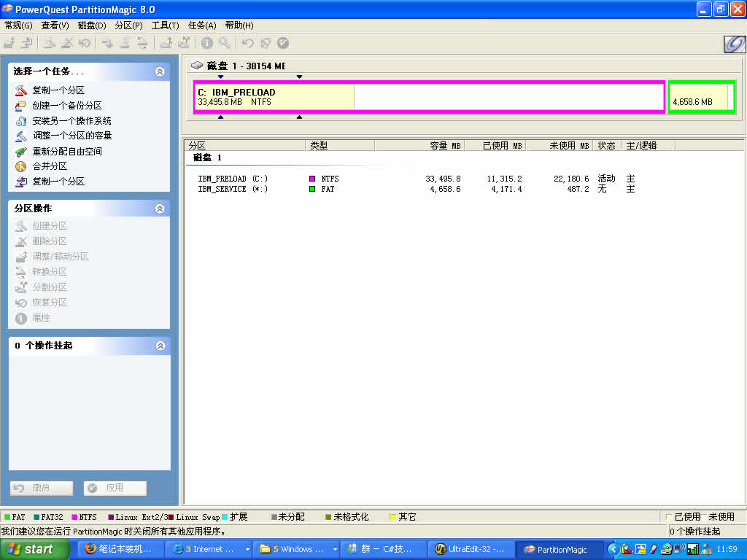Image resolution: width=747 pixels, height=560 pixels.
Task: Click the 主/逻辑 column header
Action: 649,146
